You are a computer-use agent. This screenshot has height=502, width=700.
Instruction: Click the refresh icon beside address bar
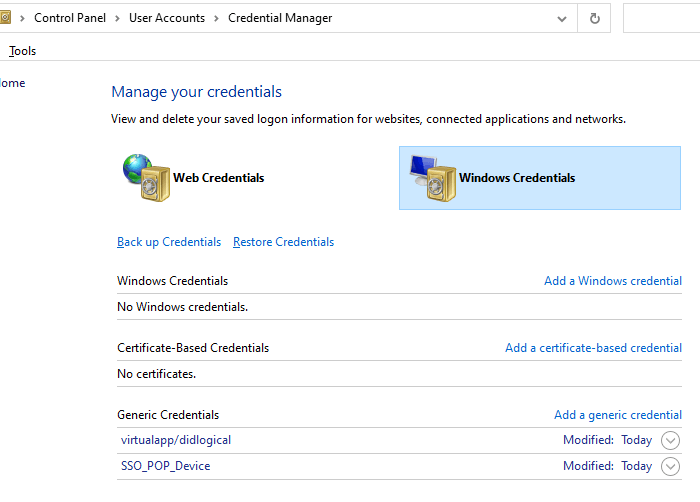tap(594, 18)
